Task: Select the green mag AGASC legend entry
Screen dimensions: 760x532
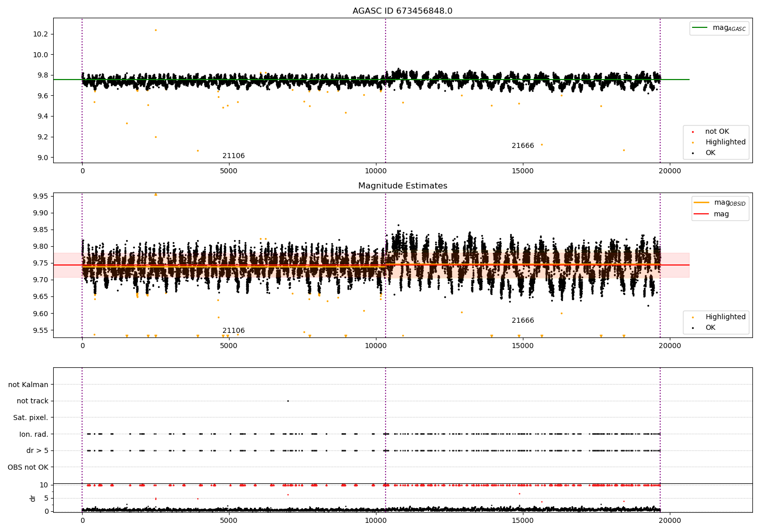Action: pos(719,28)
